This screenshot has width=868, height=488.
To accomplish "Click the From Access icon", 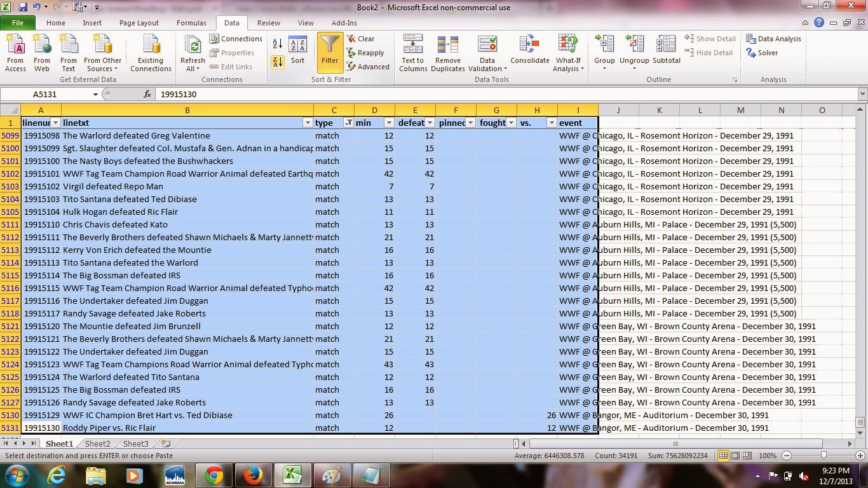I will click(x=15, y=53).
